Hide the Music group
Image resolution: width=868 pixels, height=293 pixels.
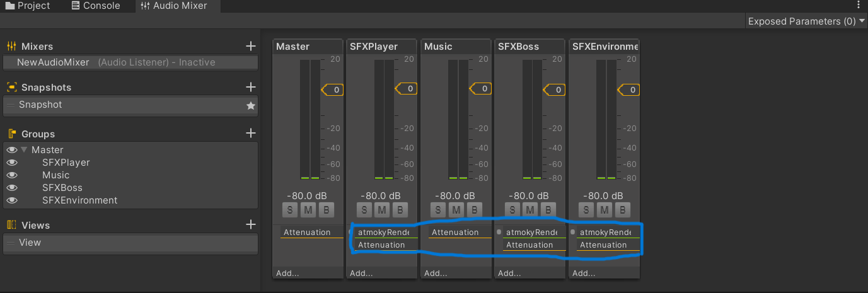point(11,175)
